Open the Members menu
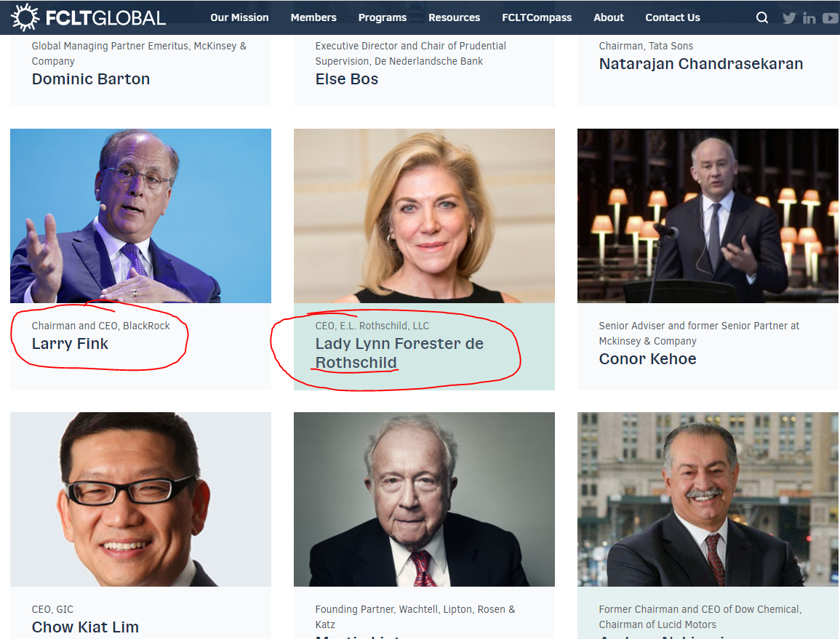Screen dimensions: 840x639 [313, 17]
